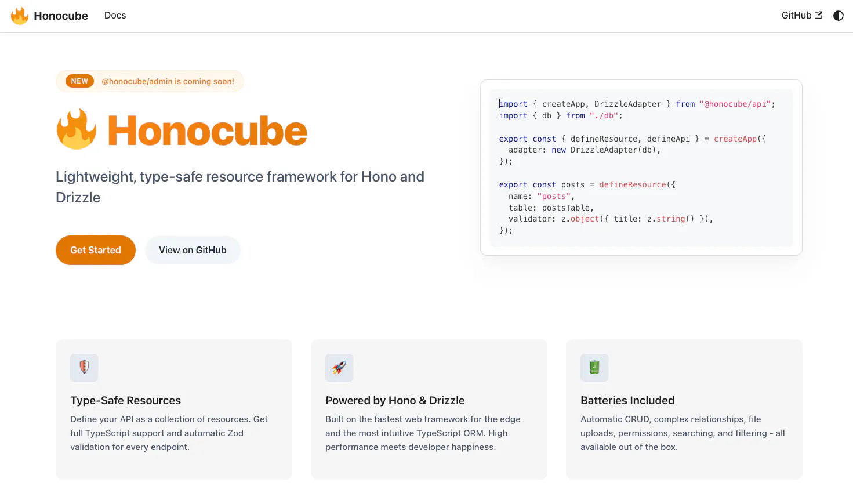Click the Batteries Included heading
This screenshot has width=853, height=504.
pos(627,401)
